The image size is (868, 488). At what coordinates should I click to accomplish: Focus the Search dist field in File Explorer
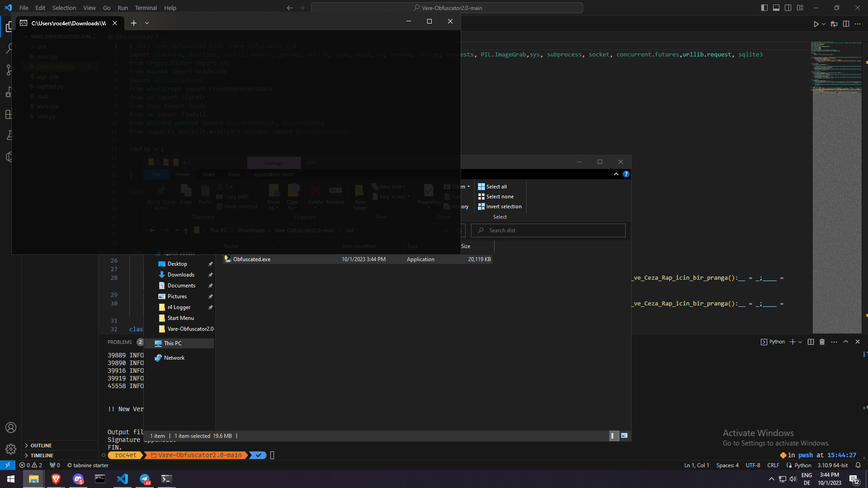pos(548,230)
